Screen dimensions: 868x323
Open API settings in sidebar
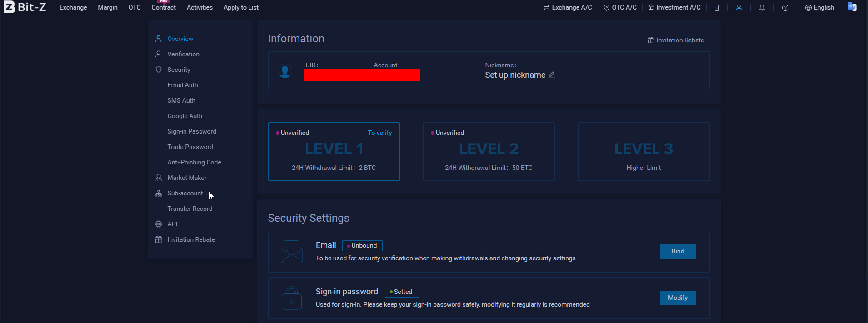click(x=172, y=224)
